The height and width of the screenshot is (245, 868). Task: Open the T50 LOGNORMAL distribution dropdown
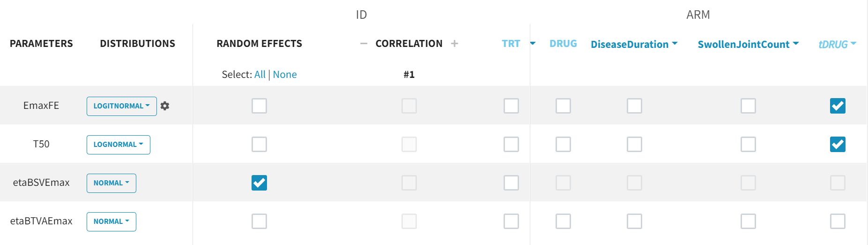click(x=118, y=145)
